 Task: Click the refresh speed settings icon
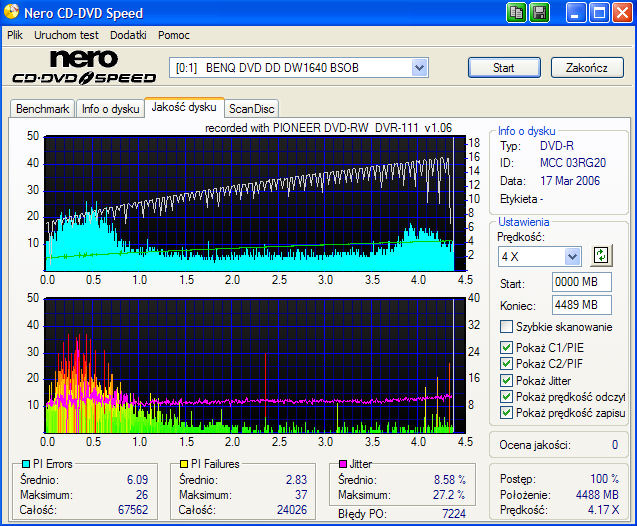tap(601, 255)
